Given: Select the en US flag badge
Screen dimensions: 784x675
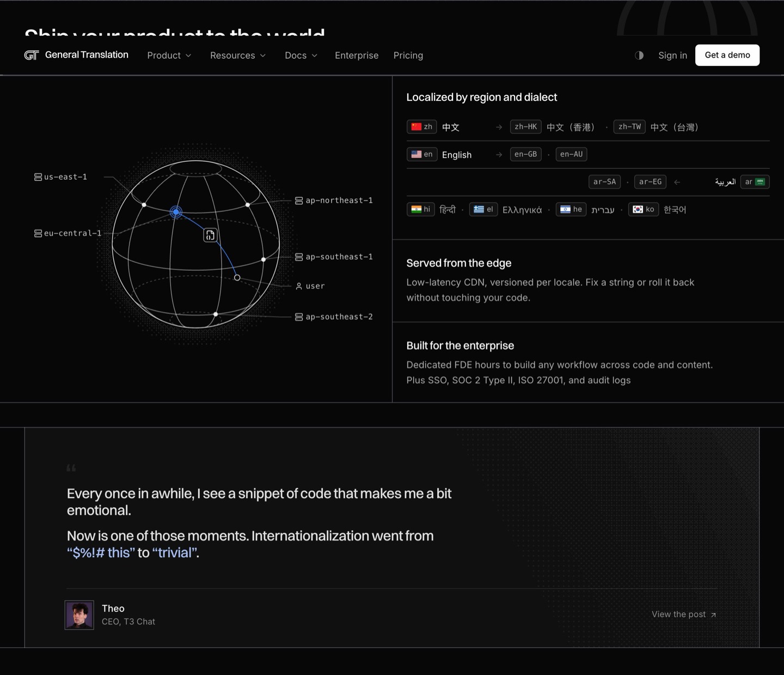Looking at the screenshot, I should click(422, 154).
